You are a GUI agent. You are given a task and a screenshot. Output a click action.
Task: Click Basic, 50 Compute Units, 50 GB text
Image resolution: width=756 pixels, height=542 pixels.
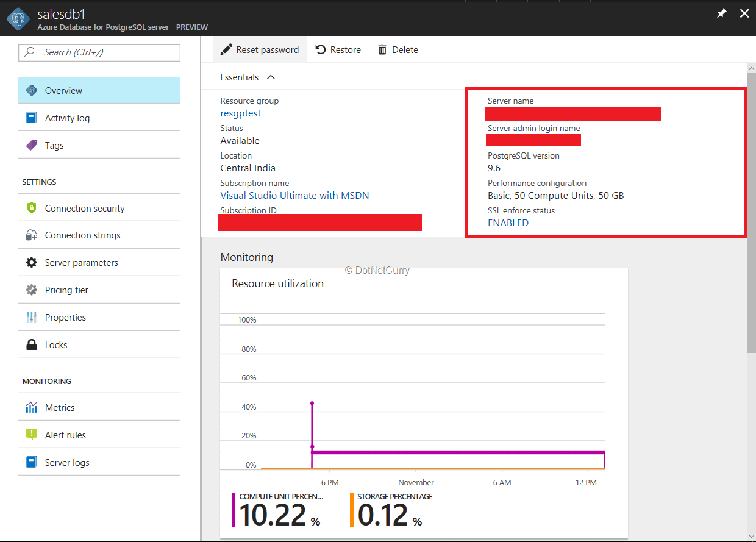555,196
